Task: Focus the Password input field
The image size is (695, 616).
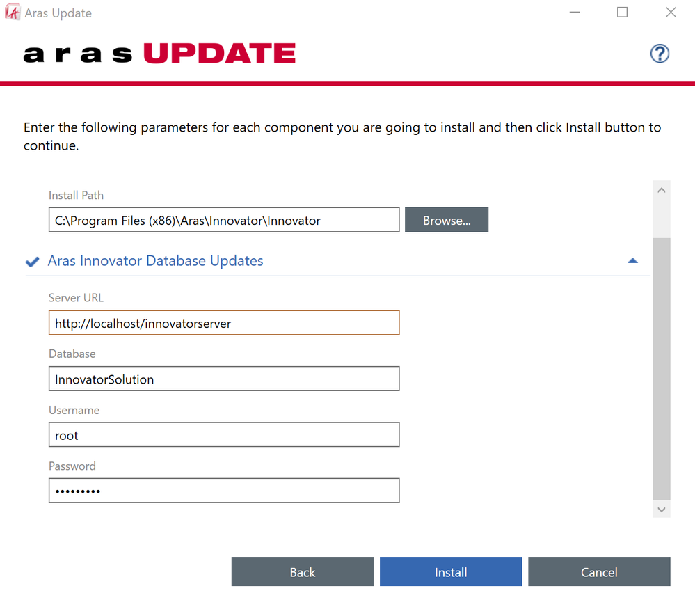Action: [223, 491]
